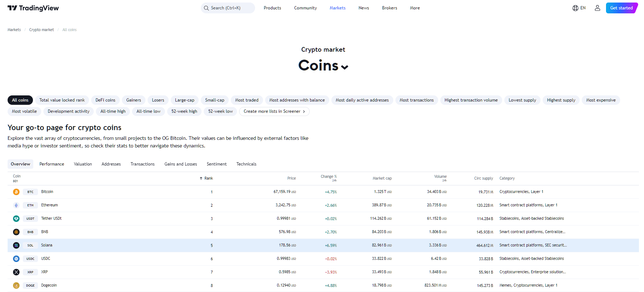Click the BNB coin logo
Image resolution: width=644 pixels, height=292 pixels.
(16, 232)
